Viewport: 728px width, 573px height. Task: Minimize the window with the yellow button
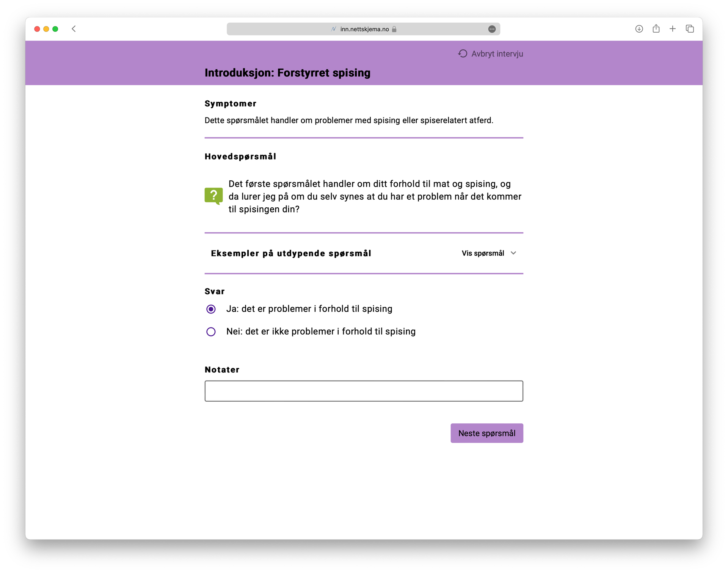[46, 29]
